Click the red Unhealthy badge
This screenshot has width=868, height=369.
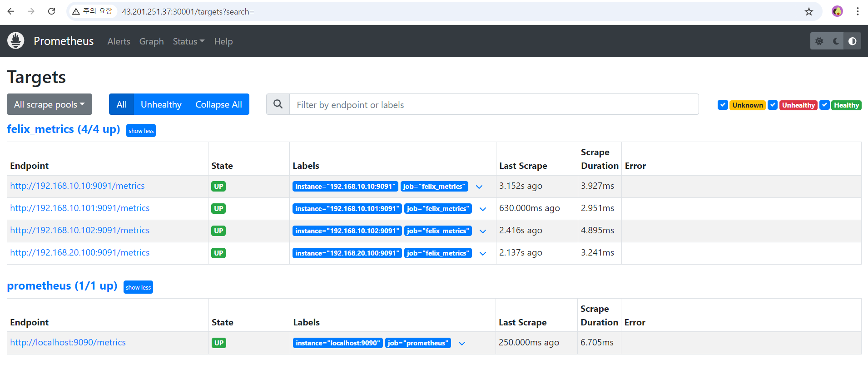(x=799, y=105)
